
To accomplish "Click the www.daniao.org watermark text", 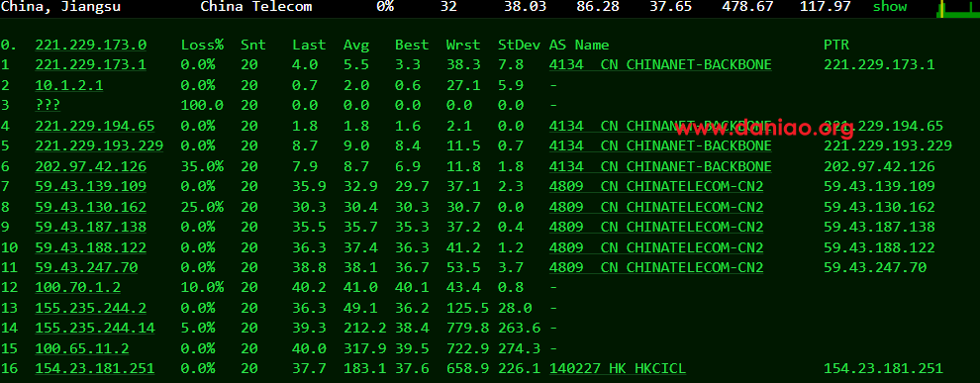I will click(764, 129).
